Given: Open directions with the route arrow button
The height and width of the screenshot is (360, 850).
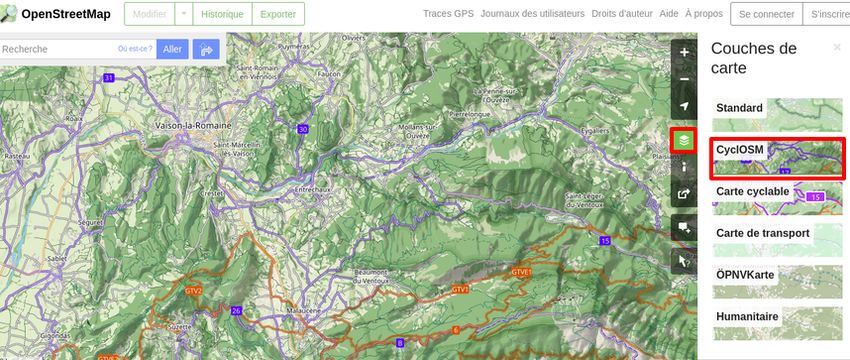Looking at the screenshot, I should [206, 49].
